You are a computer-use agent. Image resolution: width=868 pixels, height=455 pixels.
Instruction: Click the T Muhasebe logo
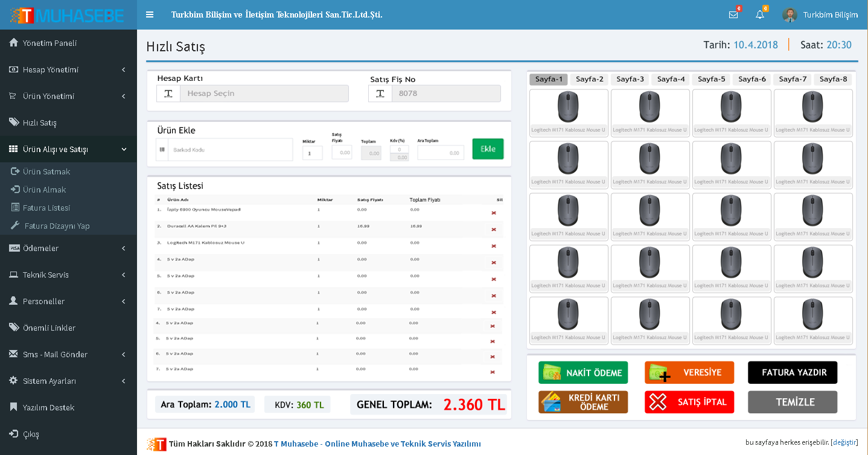pyautogui.click(x=68, y=14)
